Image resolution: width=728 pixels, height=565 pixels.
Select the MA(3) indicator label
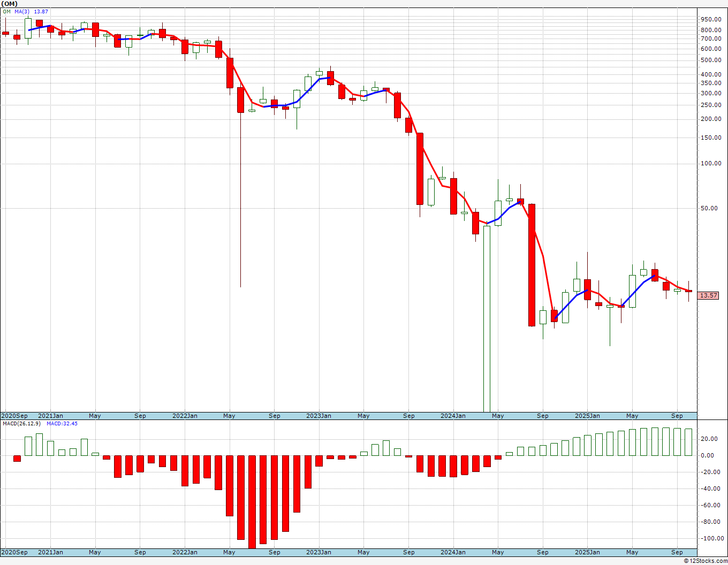[22, 11]
